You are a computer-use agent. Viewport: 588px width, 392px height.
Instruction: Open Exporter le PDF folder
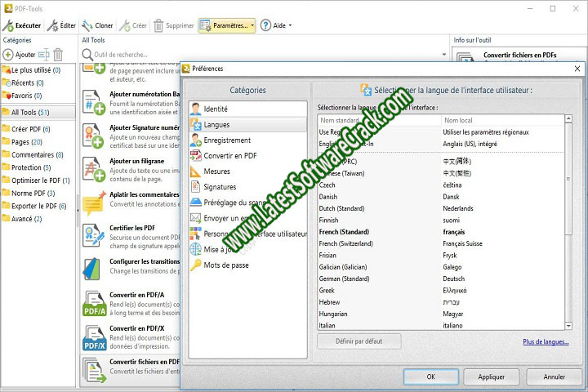[x=34, y=206]
